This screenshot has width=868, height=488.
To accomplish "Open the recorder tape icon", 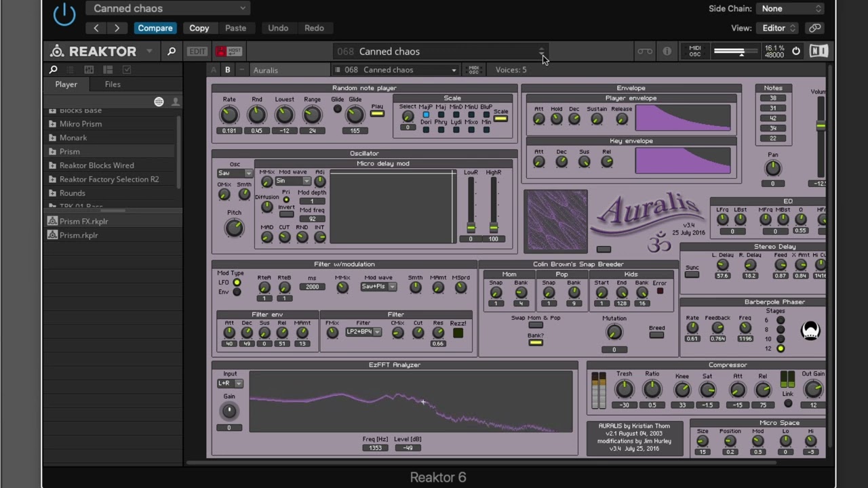I will click(645, 52).
